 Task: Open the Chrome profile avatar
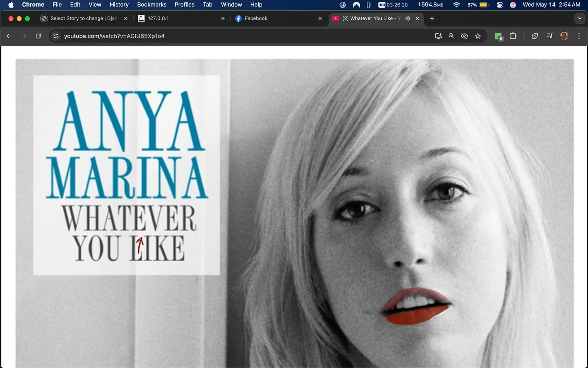pyautogui.click(x=564, y=36)
